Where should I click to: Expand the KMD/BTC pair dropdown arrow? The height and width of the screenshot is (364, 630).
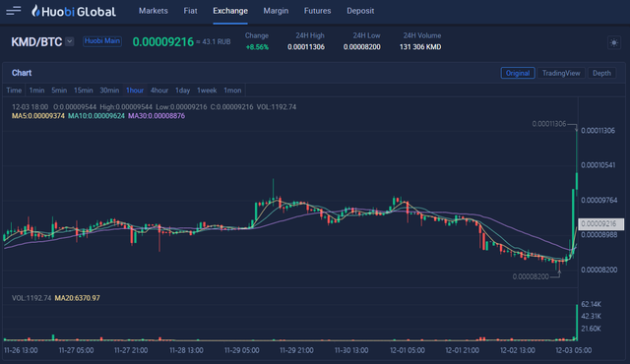click(70, 41)
